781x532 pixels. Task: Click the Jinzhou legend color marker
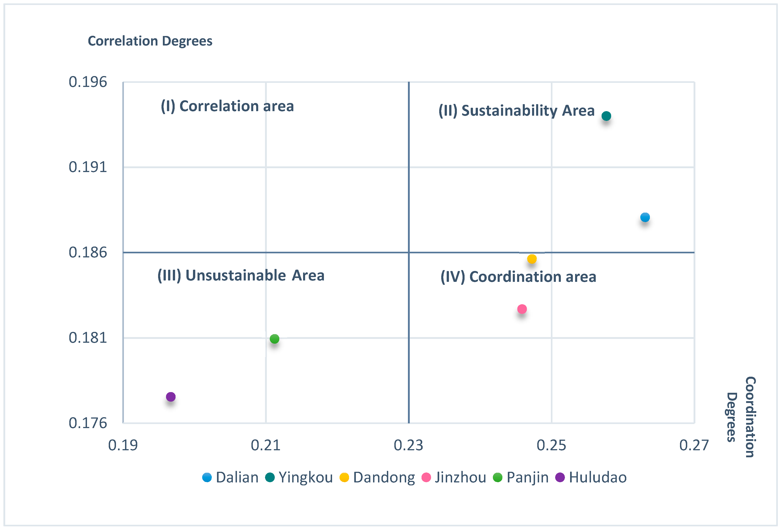[x=426, y=477]
